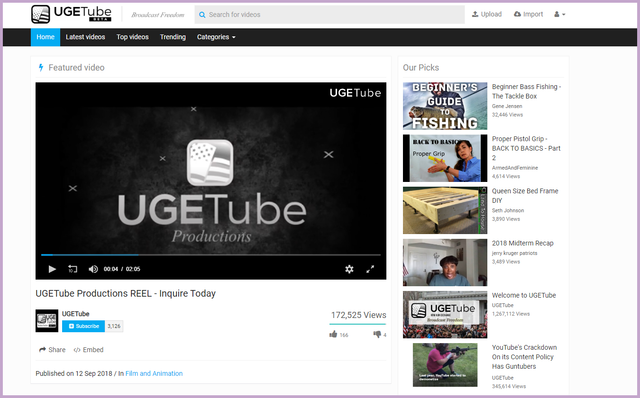The image size is (640, 398).
Task: Open 2018 Midterm Recap title link
Action: 522,243
